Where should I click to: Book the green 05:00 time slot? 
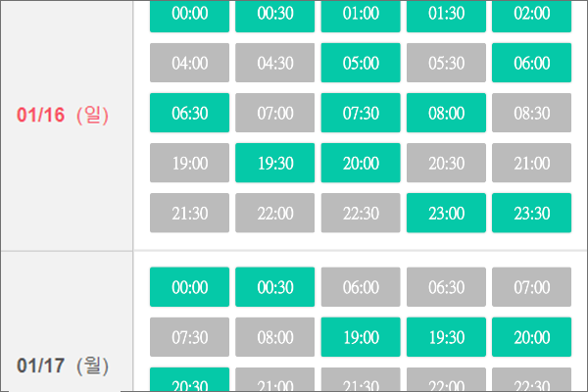pyautogui.click(x=360, y=63)
